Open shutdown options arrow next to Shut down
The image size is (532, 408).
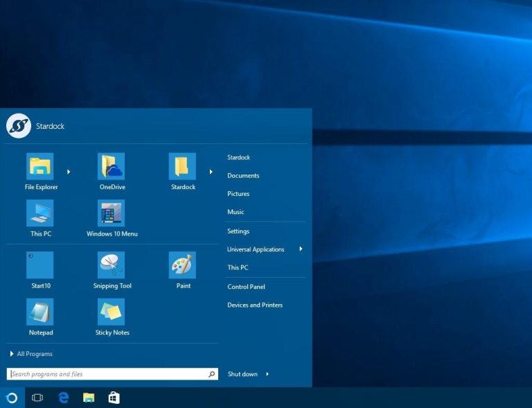(x=267, y=374)
